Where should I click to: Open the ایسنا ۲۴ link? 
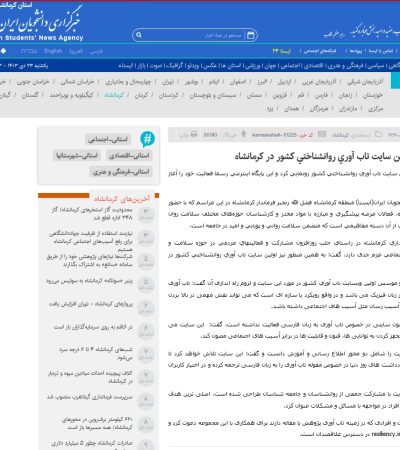282,51
